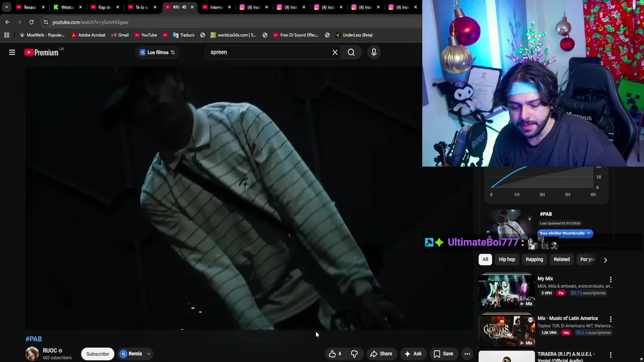Image resolution: width=644 pixels, height=362 pixels.
Task: Clear the search box with the X
Action: (x=335, y=52)
